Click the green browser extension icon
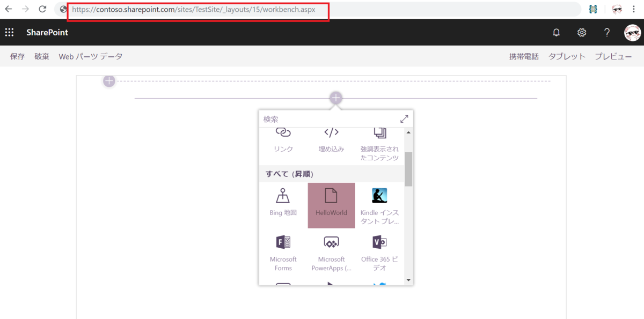 pyautogui.click(x=593, y=9)
